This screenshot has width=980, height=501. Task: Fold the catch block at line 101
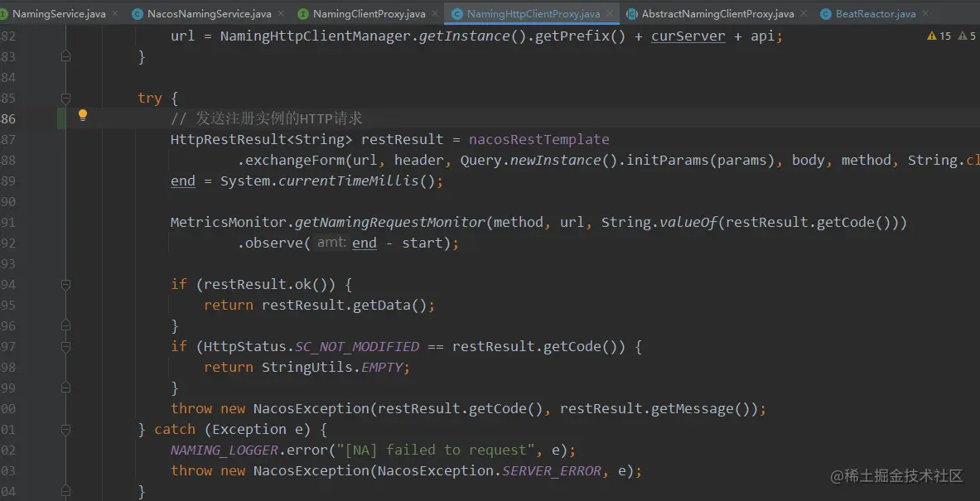click(x=65, y=429)
